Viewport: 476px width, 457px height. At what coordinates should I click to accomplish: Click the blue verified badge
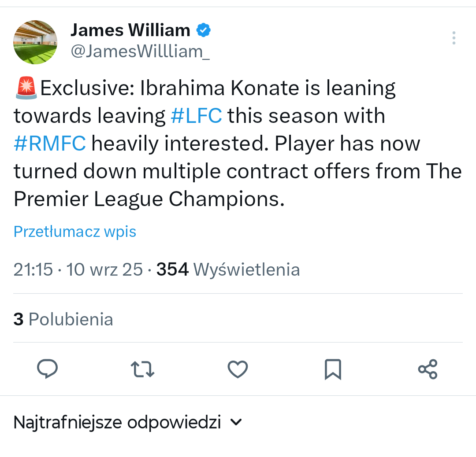203,30
